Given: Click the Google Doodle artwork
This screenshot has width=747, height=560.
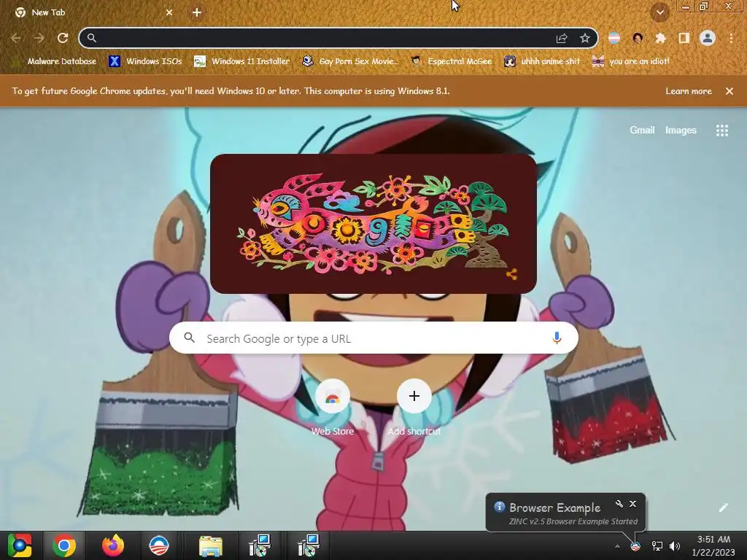Looking at the screenshot, I should point(373,224).
